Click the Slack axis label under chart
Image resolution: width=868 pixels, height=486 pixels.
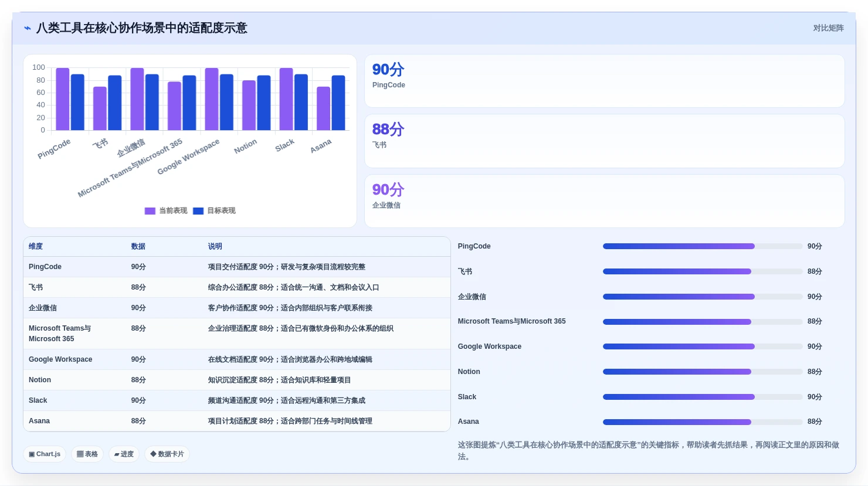pos(284,145)
